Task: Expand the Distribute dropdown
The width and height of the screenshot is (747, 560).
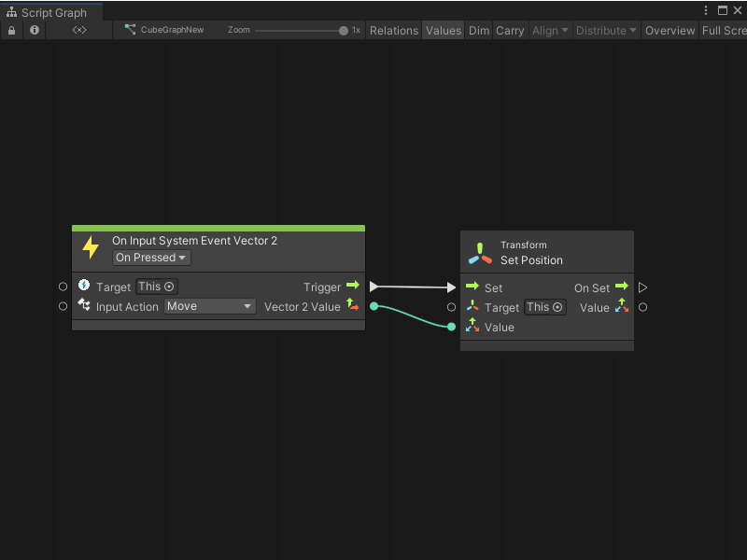Action: click(606, 30)
